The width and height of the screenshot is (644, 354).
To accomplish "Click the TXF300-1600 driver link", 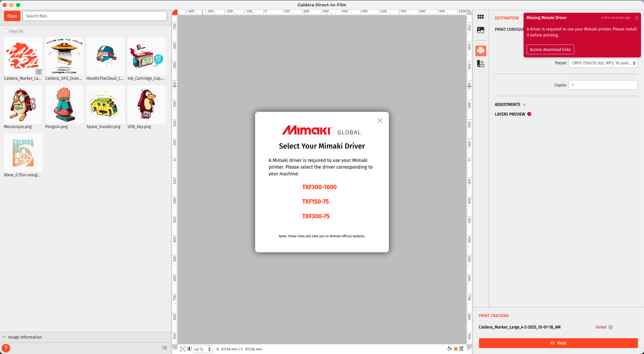I will tap(319, 187).
